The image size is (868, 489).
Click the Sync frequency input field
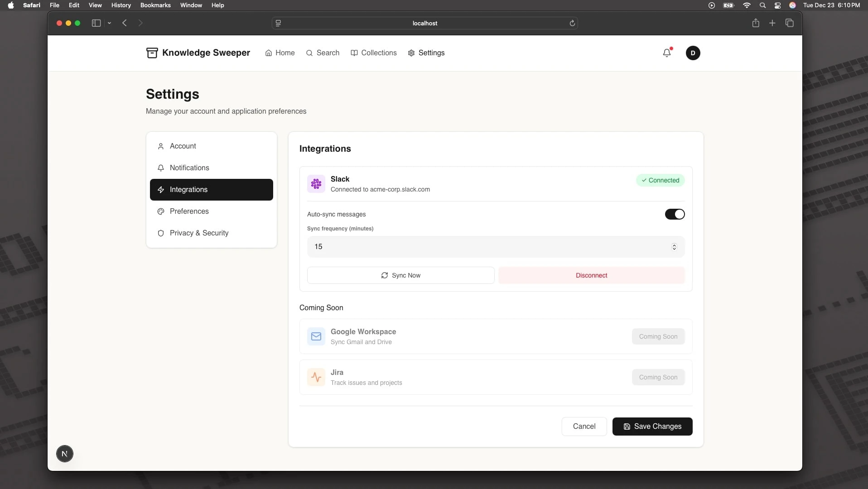click(x=496, y=247)
